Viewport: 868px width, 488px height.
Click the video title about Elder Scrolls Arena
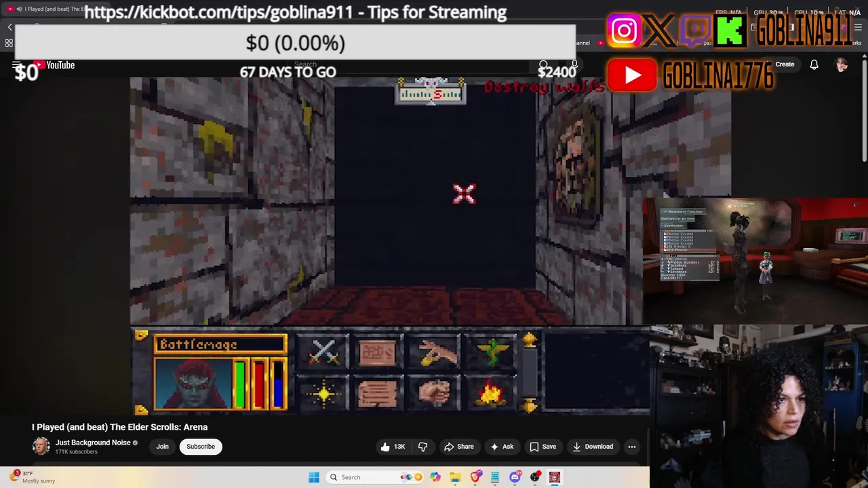point(119,427)
